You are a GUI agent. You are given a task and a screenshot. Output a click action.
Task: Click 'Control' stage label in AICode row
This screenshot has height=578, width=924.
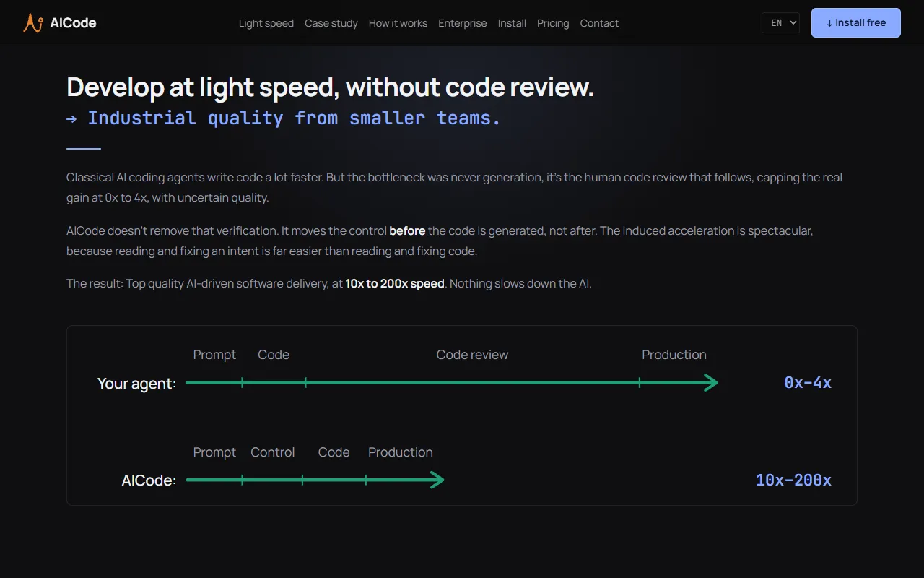click(x=273, y=452)
